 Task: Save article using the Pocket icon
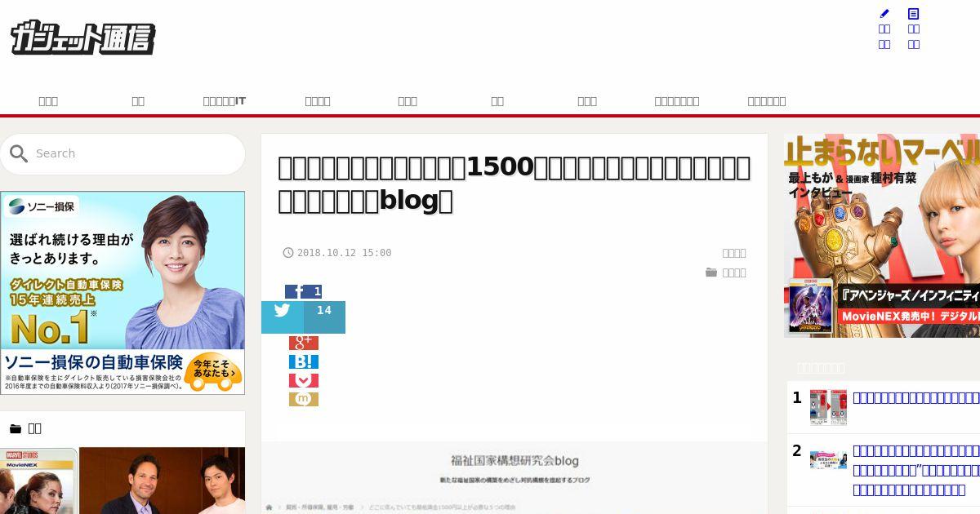(x=303, y=380)
